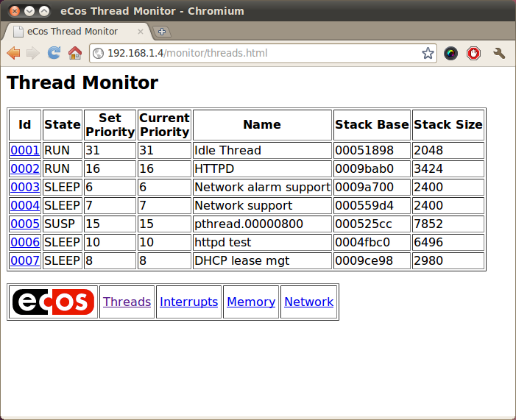Go to the Interrupts page link
Viewport: 516px width, 420px height.
click(189, 302)
